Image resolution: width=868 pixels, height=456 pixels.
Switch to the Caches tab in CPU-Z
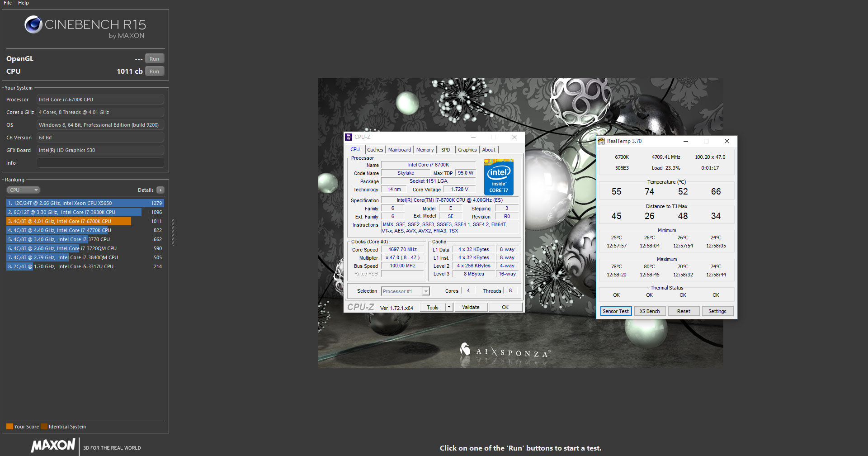pos(375,150)
